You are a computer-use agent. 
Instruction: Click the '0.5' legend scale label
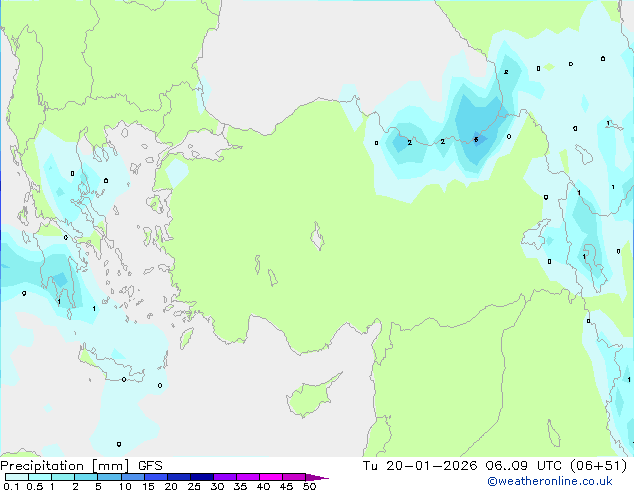pos(35,486)
